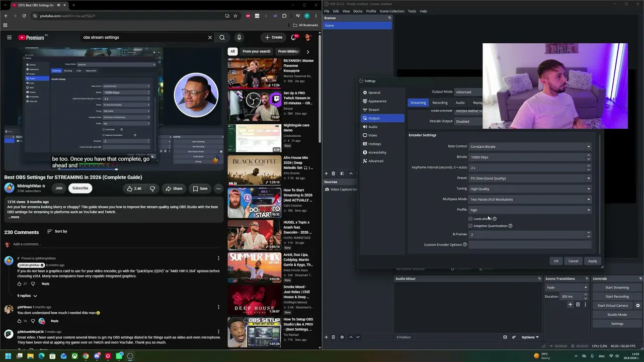
Task: Open YouTube notifications bell
Action: [293, 37]
